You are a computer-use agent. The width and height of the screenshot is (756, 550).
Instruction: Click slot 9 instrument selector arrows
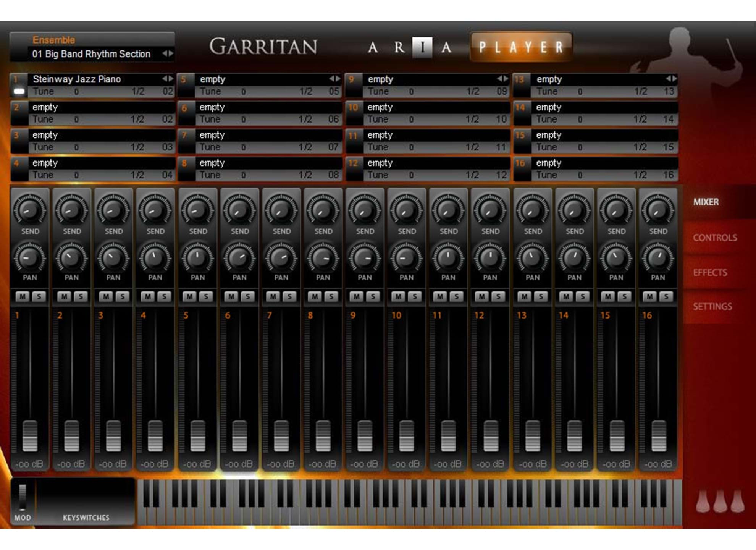point(502,79)
